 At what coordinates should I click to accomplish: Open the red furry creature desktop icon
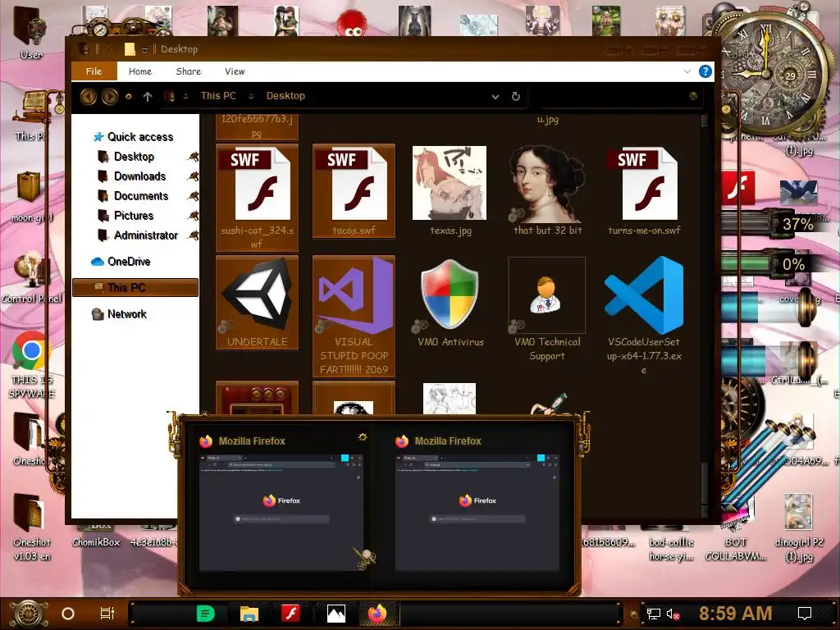pyautogui.click(x=352, y=21)
